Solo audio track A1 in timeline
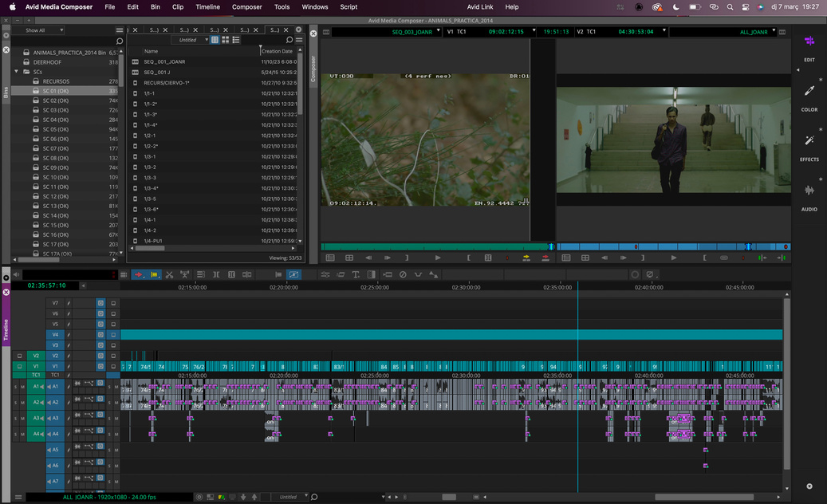Screen dimensions: 827x504 110,388
